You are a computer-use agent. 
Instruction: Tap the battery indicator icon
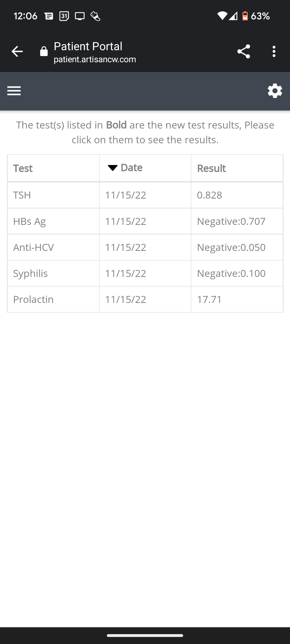[245, 16]
